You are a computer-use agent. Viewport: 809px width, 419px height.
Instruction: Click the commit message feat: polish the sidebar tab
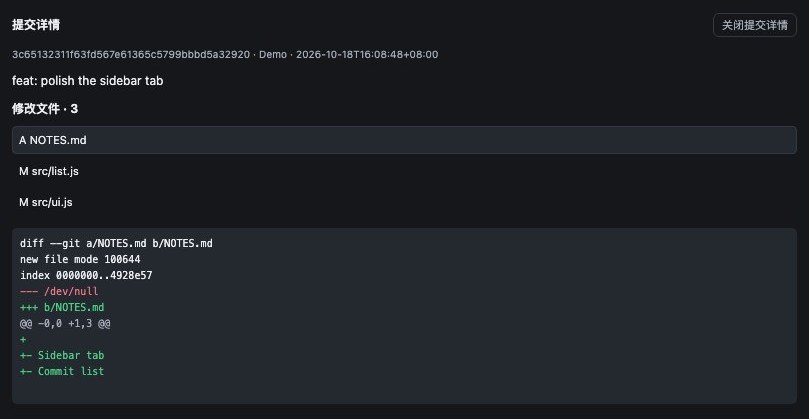click(x=88, y=81)
